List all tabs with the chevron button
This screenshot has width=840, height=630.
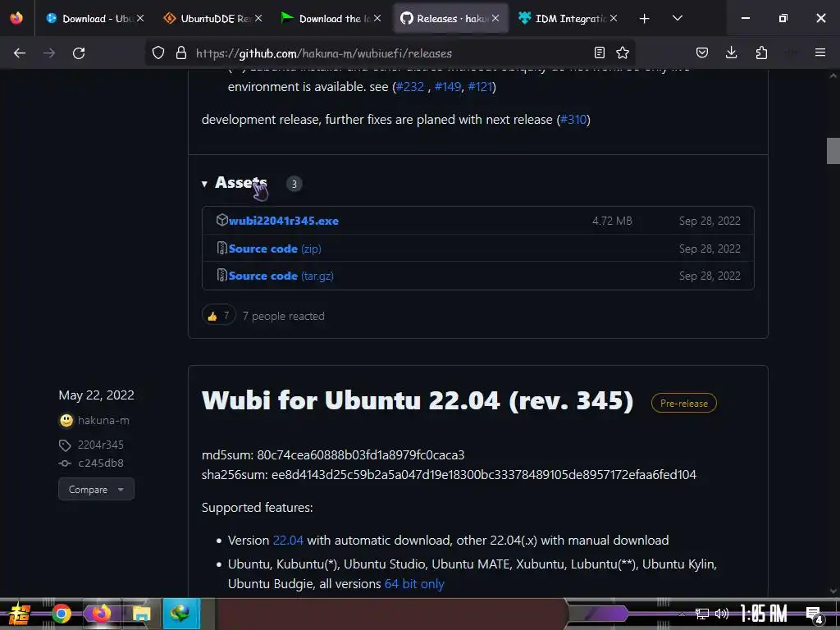pos(678,18)
